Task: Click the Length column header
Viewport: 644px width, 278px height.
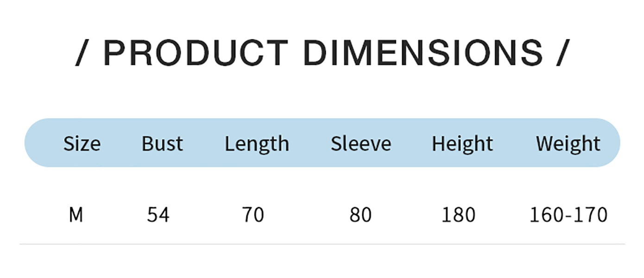Action: pyautogui.click(x=257, y=144)
